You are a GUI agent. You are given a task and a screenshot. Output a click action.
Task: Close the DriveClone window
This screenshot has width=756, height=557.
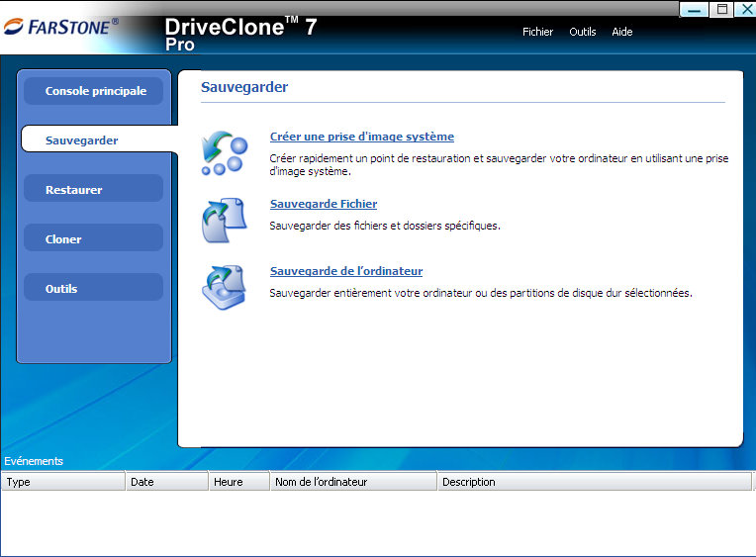pyautogui.click(x=746, y=9)
